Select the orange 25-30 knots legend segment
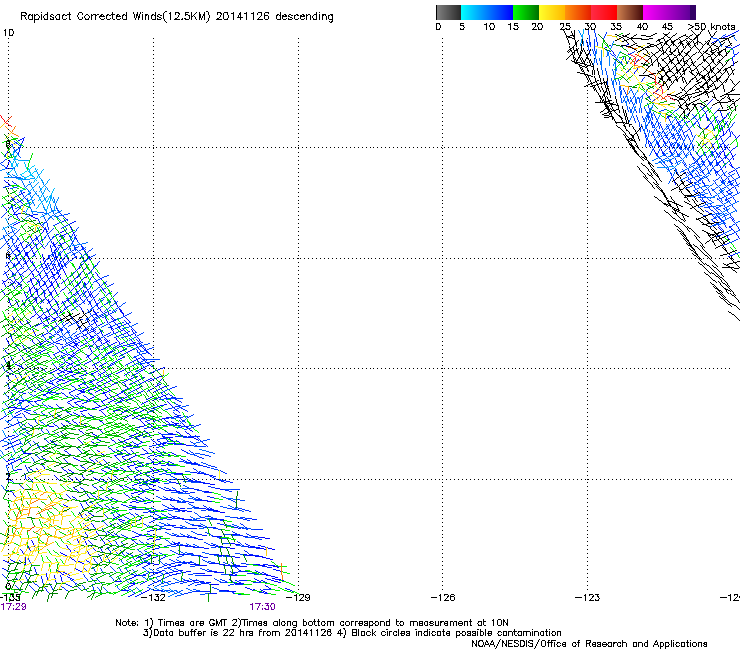 (578, 12)
